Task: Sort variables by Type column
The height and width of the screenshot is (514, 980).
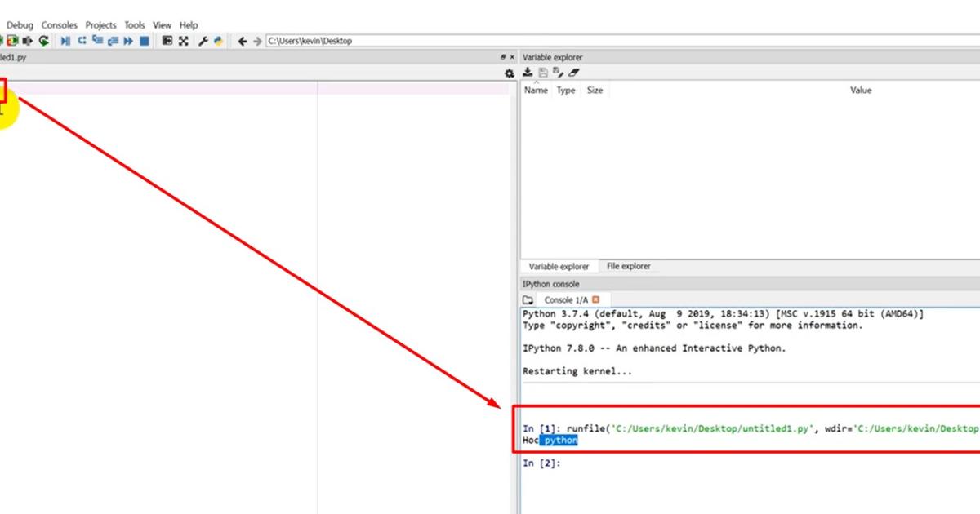Action: [566, 91]
